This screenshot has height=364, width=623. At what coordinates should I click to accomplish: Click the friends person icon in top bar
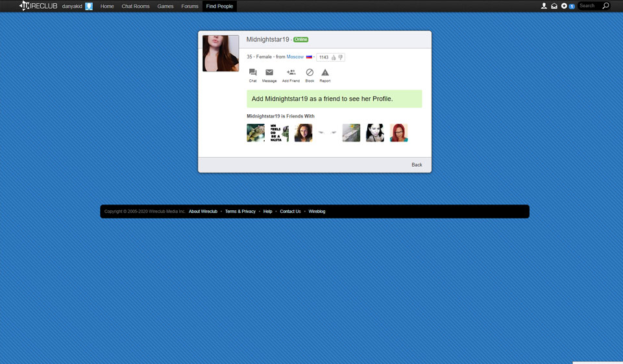(x=544, y=6)
